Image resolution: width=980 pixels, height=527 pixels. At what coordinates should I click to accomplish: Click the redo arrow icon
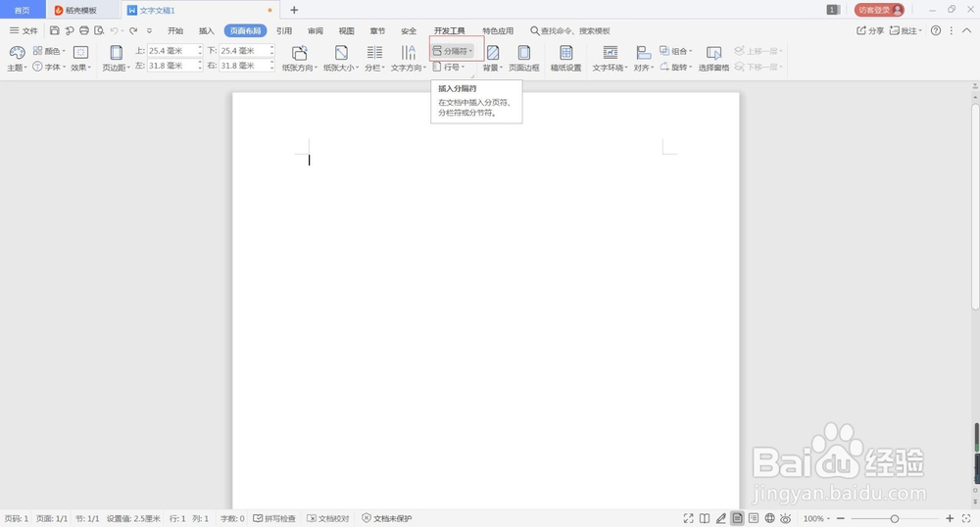click(133, 30)
